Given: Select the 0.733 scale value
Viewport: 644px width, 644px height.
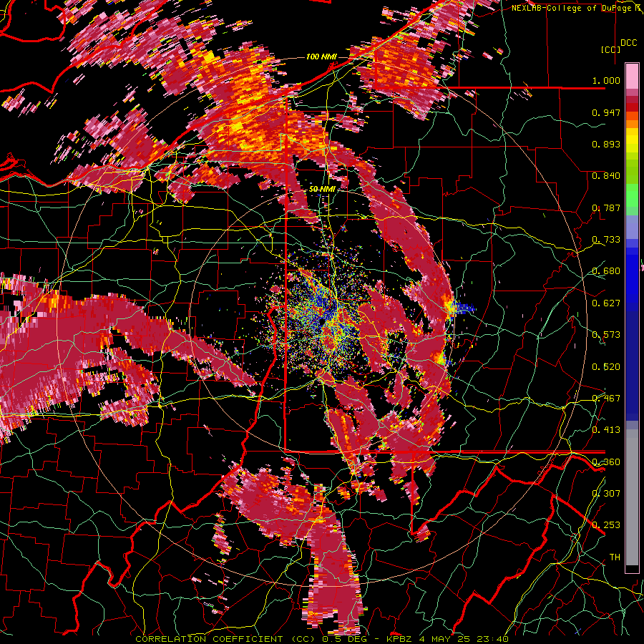Looking at the screenshot, I should click(606, 240).
